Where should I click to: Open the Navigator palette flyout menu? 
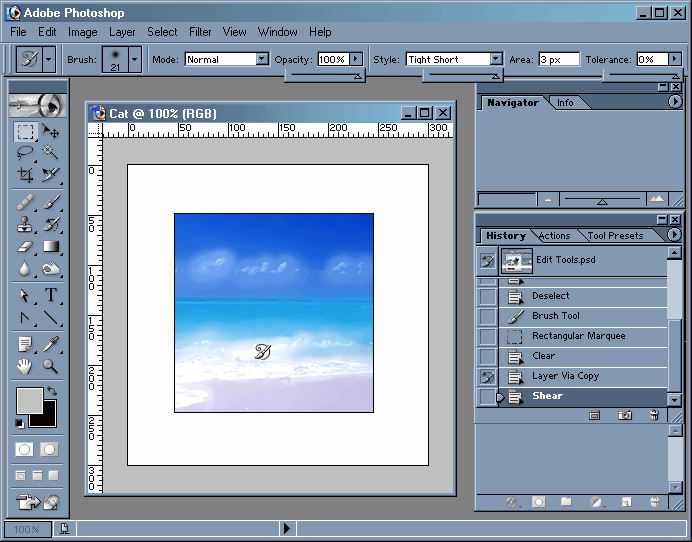point(674,102)
